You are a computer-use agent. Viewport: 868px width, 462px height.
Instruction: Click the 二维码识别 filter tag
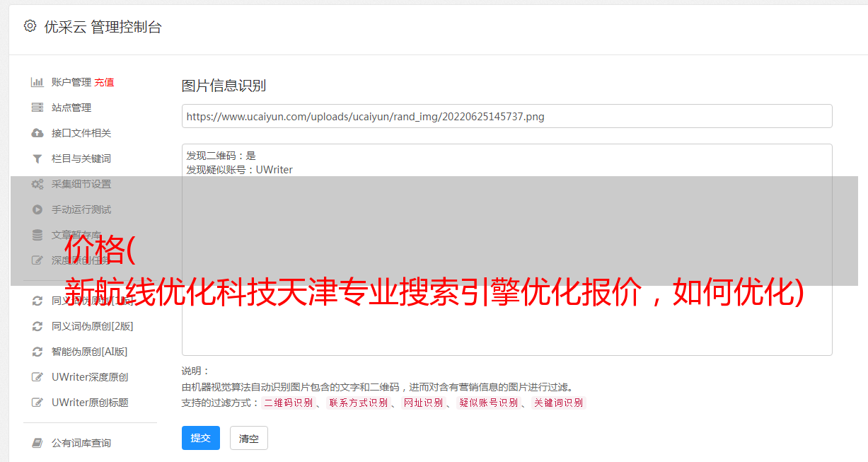(288, 403)
